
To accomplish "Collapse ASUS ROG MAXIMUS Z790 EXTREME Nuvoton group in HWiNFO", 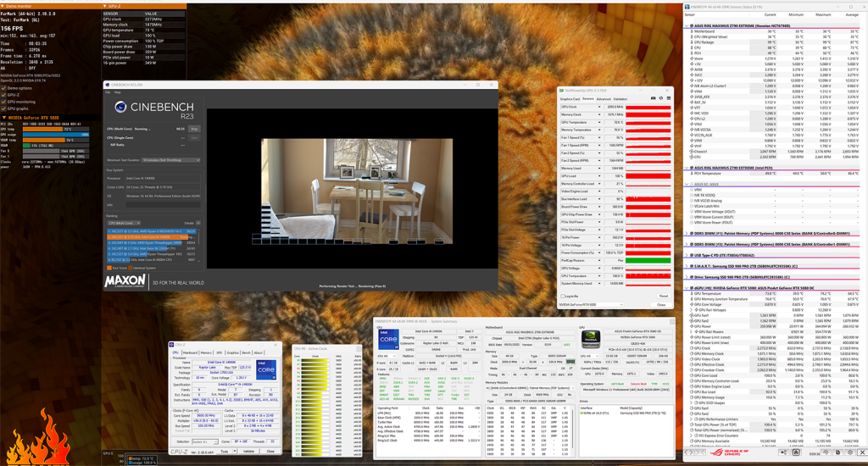I will click(687, 25).
